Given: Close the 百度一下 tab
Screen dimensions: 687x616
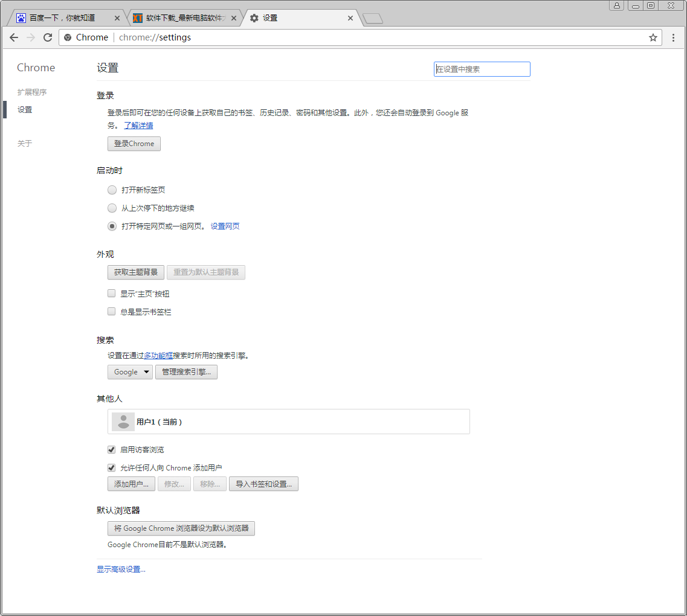Looking at the screenshot, I should click(x=117, y=18).
